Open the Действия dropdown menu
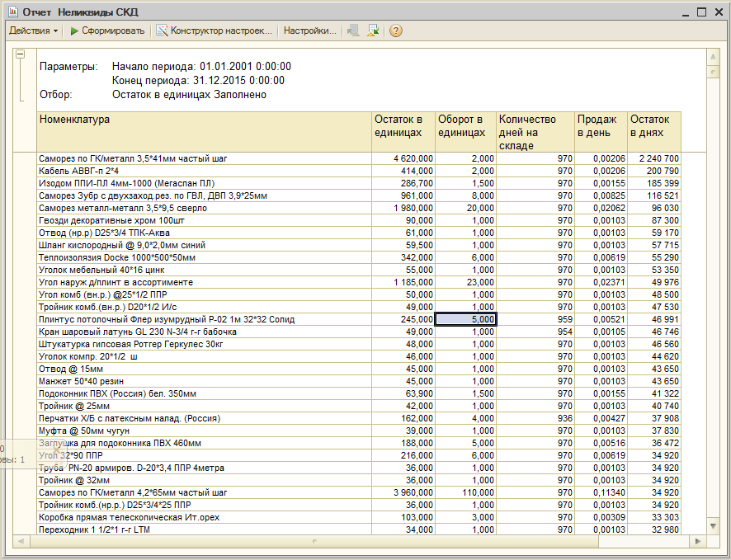Viewport: 731px width, 560px height. point(34,31)
